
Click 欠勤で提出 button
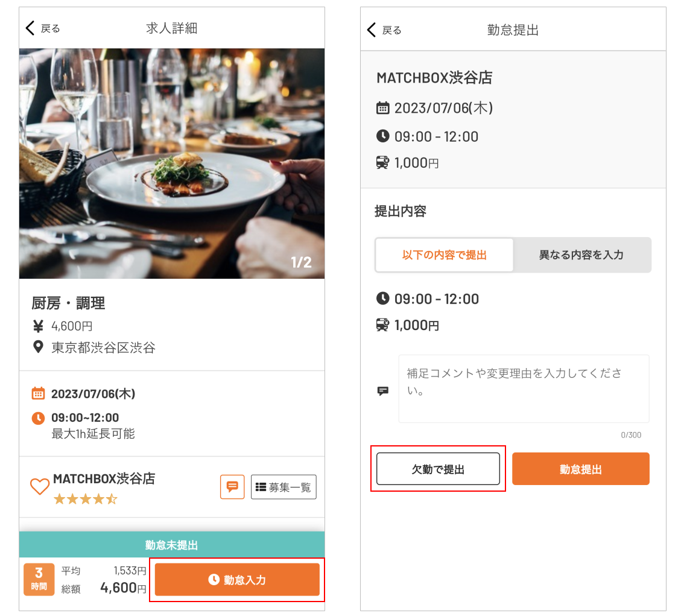pos(438,469)
